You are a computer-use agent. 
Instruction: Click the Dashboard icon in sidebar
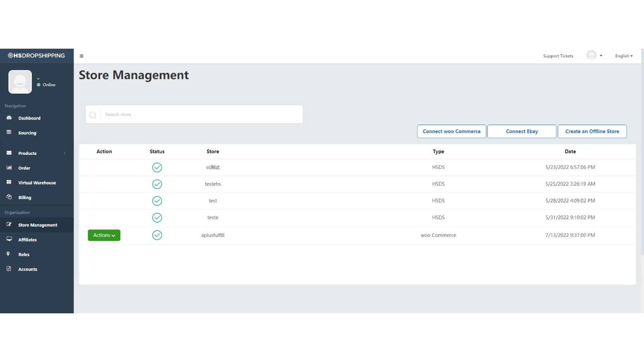[9, 117]
